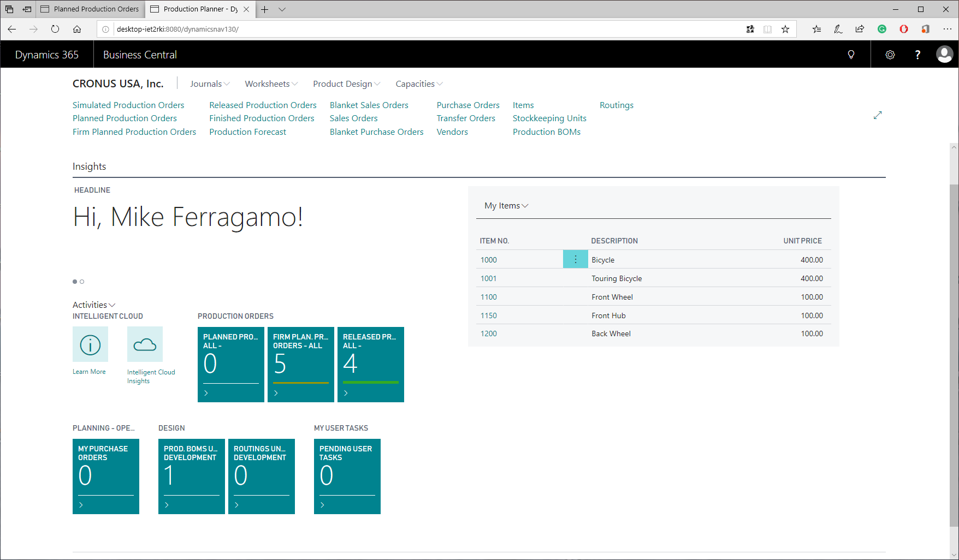
Task: Expand the Capacities menu
Action: pyautogui.click(x=419, y=84)
